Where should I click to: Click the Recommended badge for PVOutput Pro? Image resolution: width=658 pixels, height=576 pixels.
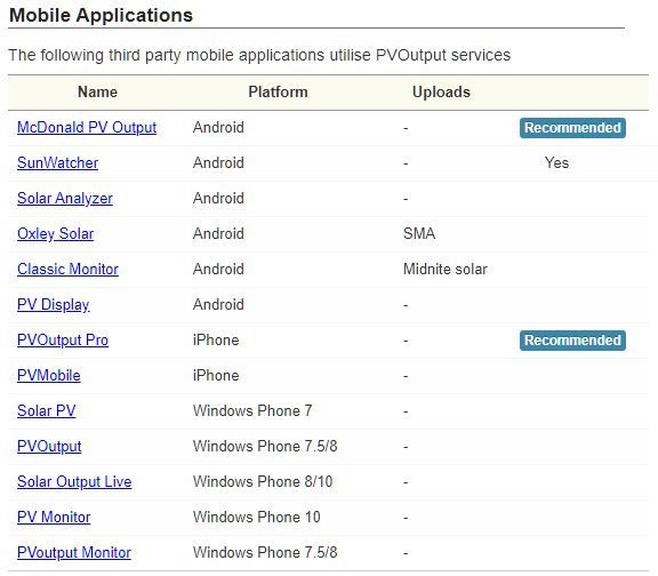573,340
